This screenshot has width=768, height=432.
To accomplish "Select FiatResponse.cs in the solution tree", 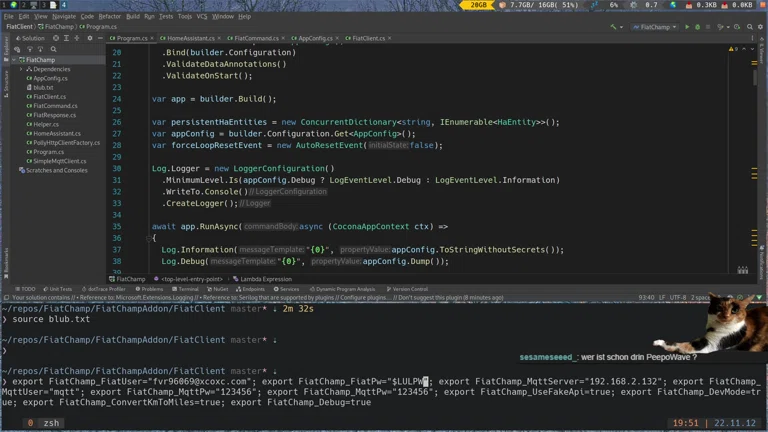I will (x=54, y=115).
